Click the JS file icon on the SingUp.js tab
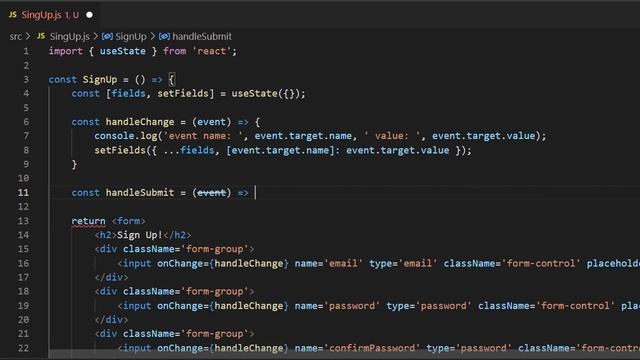The width and height of the screenshot is (640, 360). (13, 15)
